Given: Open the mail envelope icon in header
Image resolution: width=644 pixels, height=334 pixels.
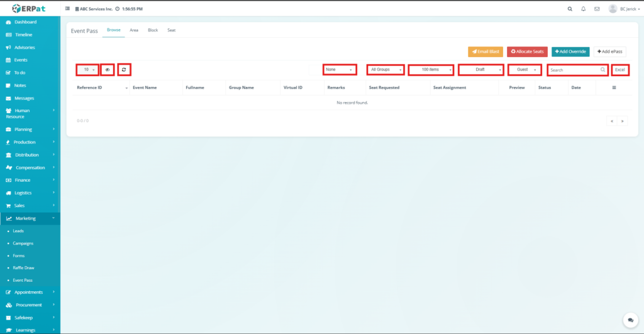Looking at the screenshot, I should pos(597,9).
